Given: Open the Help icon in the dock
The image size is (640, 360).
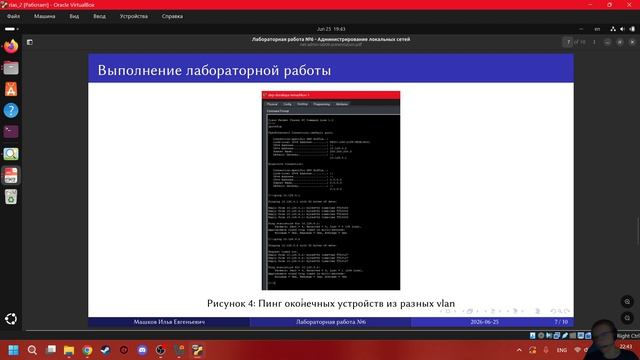Looking at the screenshot, I should (x=11, y=110).
